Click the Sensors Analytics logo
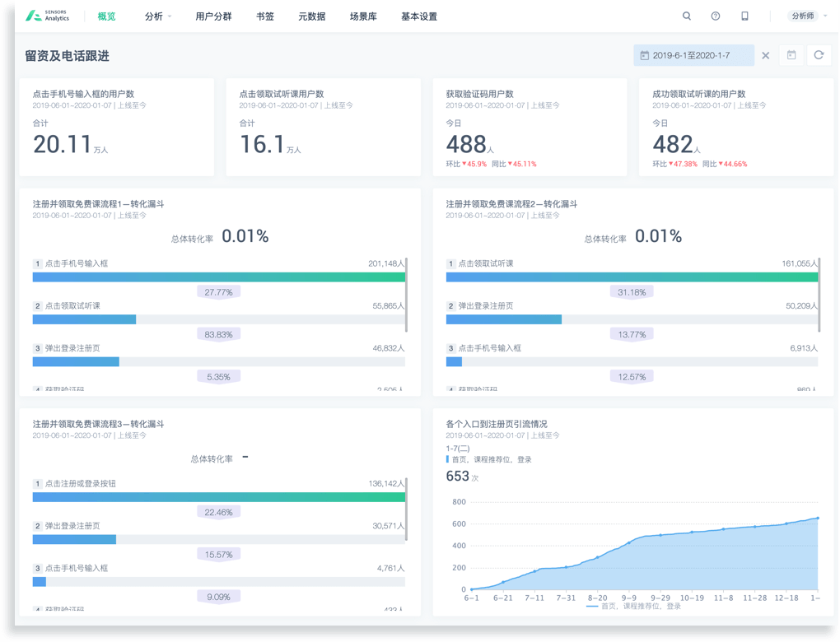This screenshot has height=642, width=840. pos(48,16)
